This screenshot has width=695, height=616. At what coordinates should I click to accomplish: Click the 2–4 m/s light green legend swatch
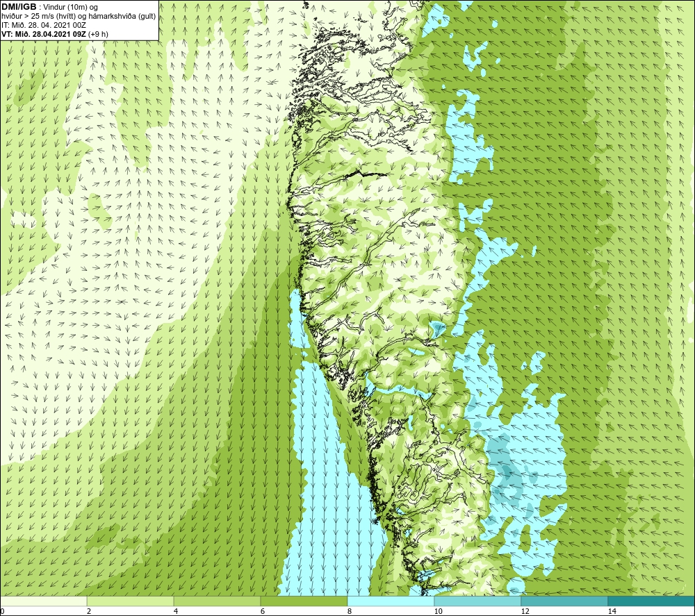click(x=131, y=601)
